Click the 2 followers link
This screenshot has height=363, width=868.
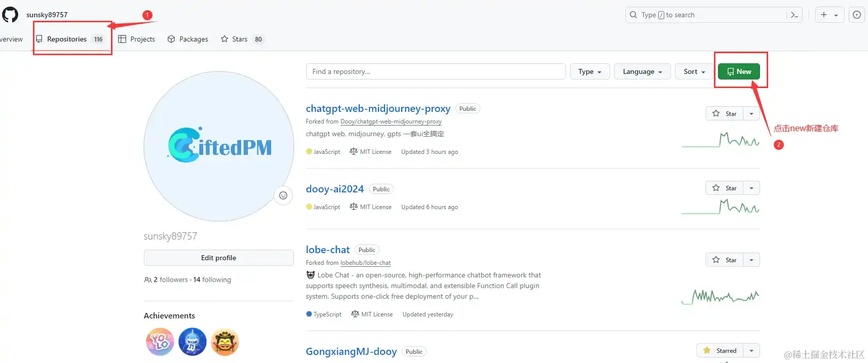pos(171,279)
